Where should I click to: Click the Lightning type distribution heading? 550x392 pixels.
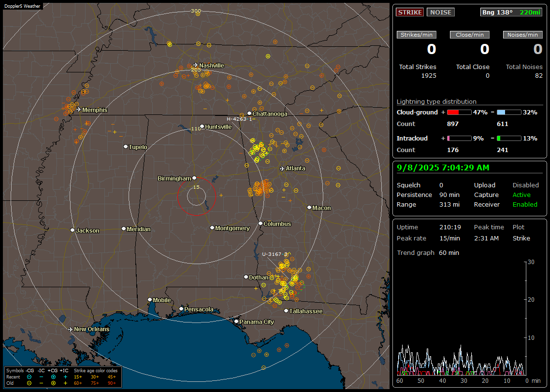pos(436,101)
